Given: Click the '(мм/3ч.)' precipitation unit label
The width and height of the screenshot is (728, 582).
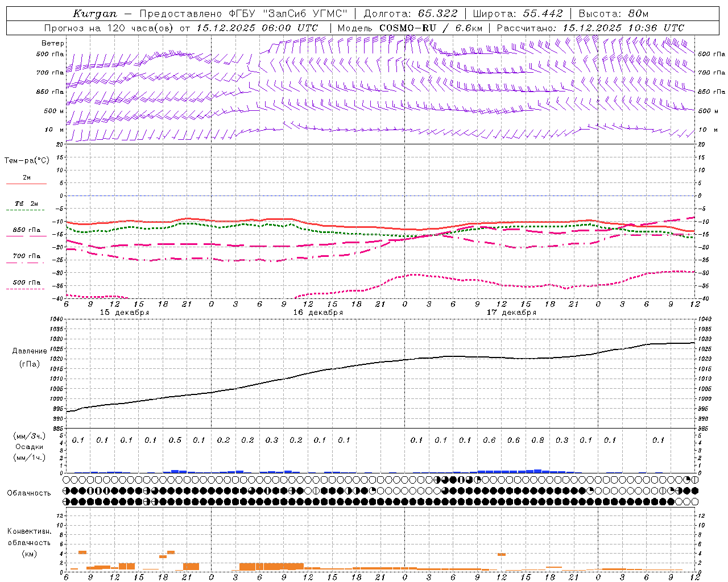Looking at the screenshot, I should click(30, 436).
